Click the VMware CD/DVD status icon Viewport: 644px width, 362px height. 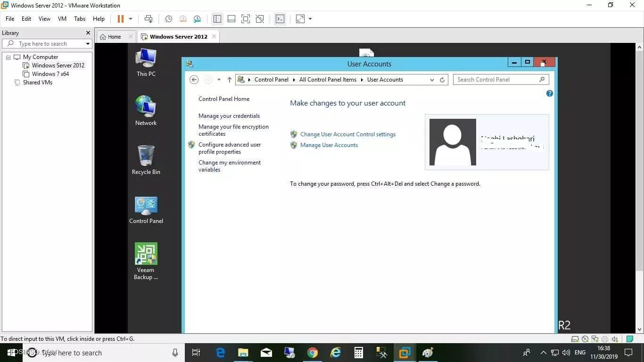(x=585, y=339)
